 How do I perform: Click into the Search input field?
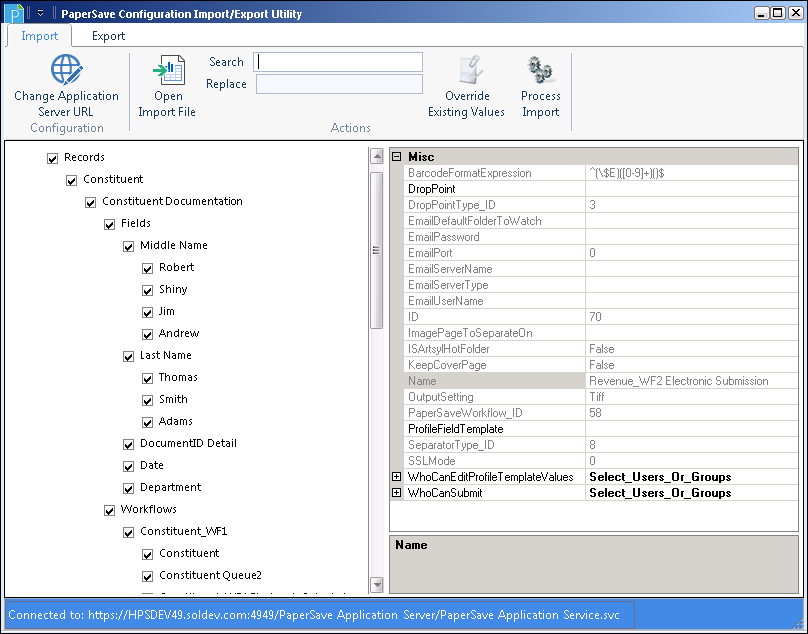(x=338, y=62)
